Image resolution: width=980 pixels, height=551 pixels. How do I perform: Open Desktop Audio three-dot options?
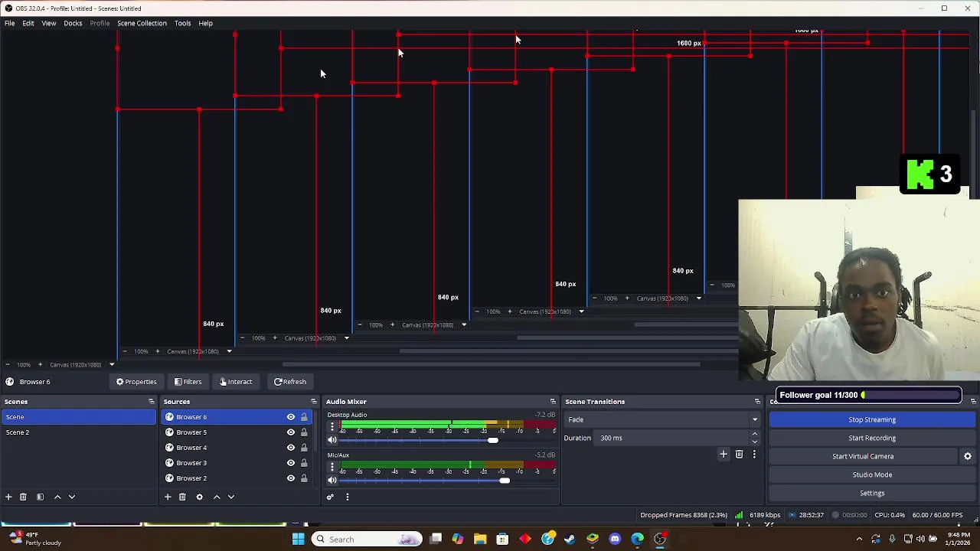pos(332,426)
